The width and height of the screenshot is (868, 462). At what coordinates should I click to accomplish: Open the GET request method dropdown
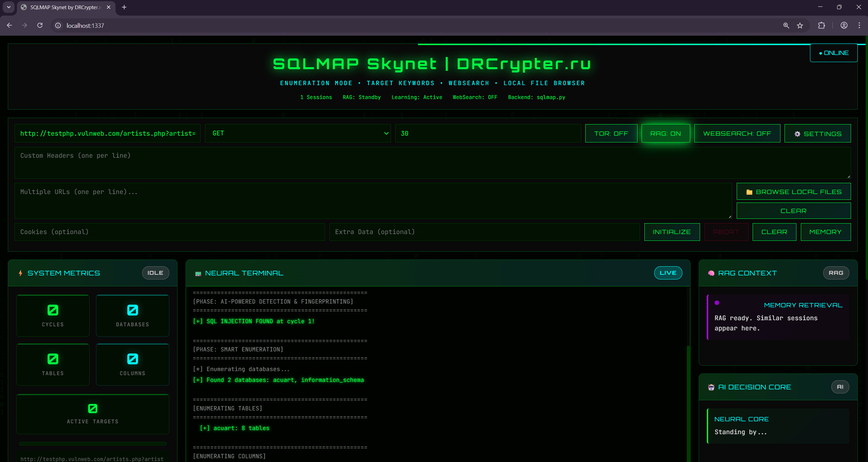[x=298, y=133]
